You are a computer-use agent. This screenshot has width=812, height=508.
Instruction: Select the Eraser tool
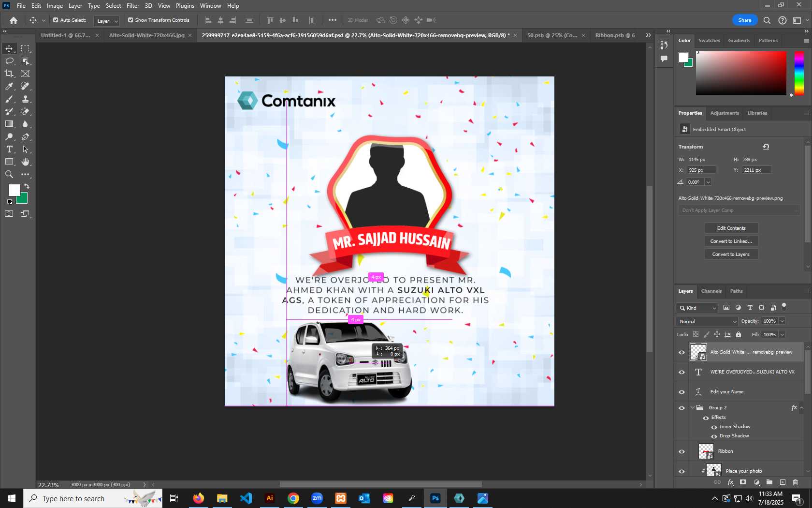coord(25,111)
